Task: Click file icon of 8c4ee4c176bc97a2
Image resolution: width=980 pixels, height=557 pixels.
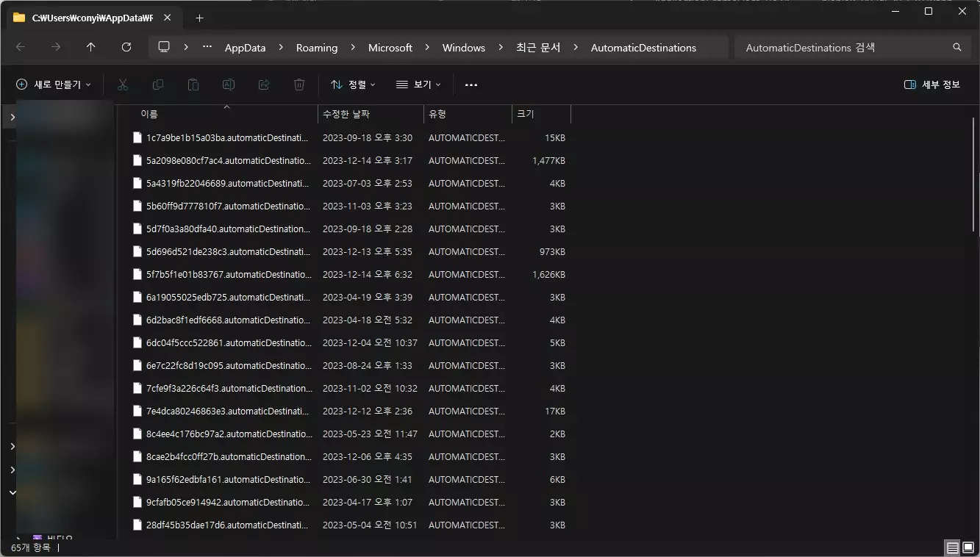Action: 137,434
